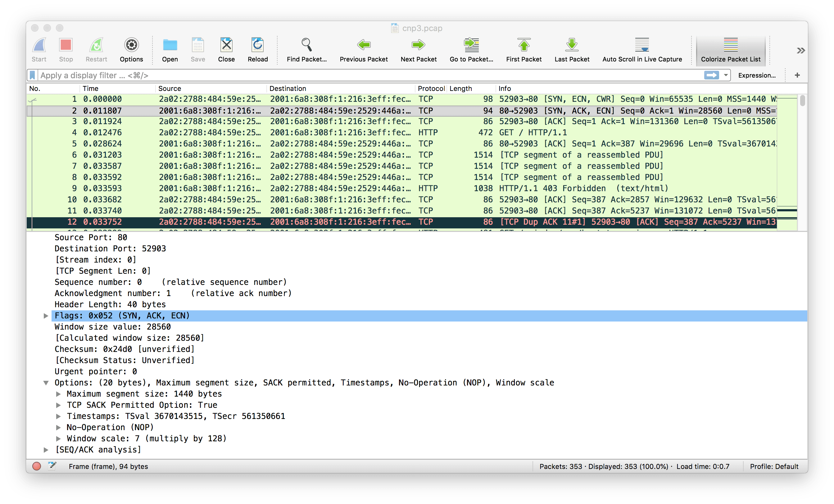
Task: Open the display filter history dropdown
Action: coord(726,75)
